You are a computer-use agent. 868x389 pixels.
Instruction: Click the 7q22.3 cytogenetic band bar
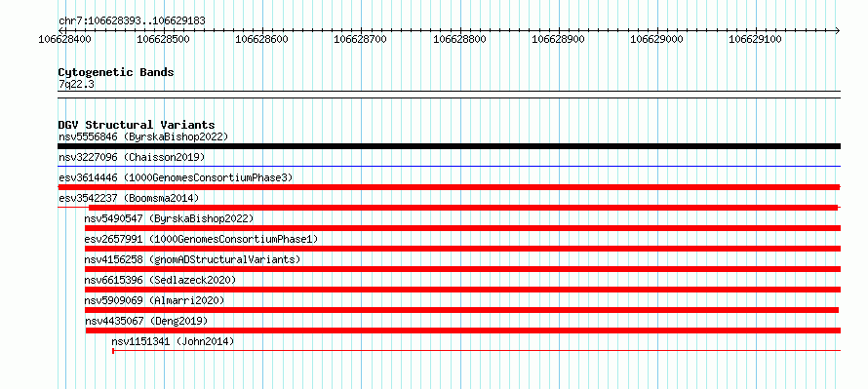point(449,95)
